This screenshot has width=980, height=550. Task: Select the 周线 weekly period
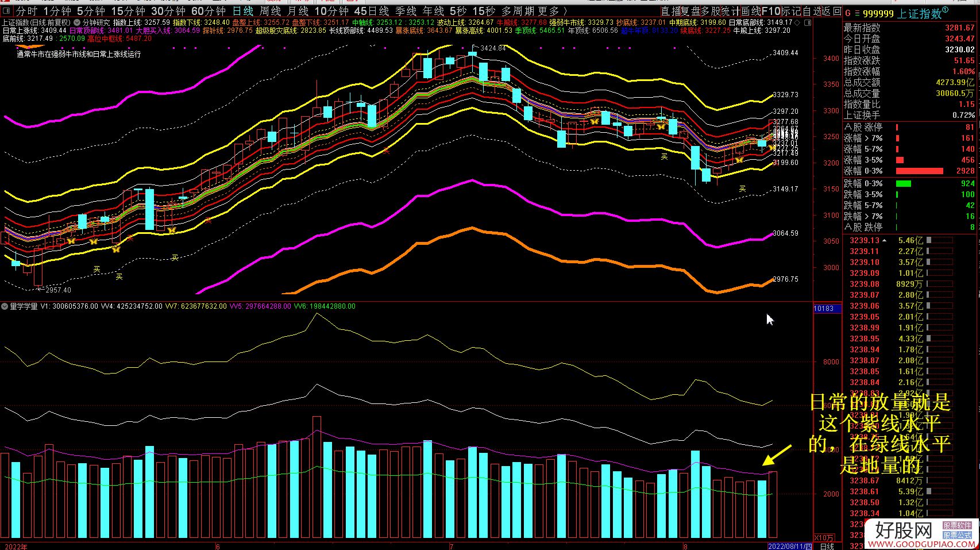click(x=270, y=11)
